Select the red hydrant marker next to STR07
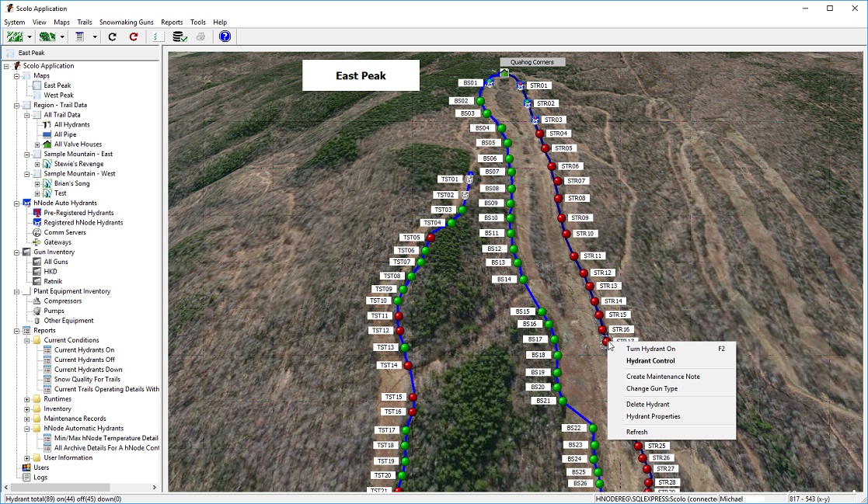Image resolution: width=868 pixels, height=504 pixels. [x=557, y=182]
